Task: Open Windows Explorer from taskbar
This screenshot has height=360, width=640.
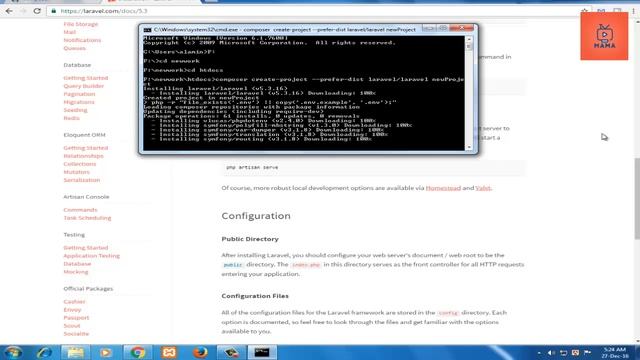Action: [75, 352]
